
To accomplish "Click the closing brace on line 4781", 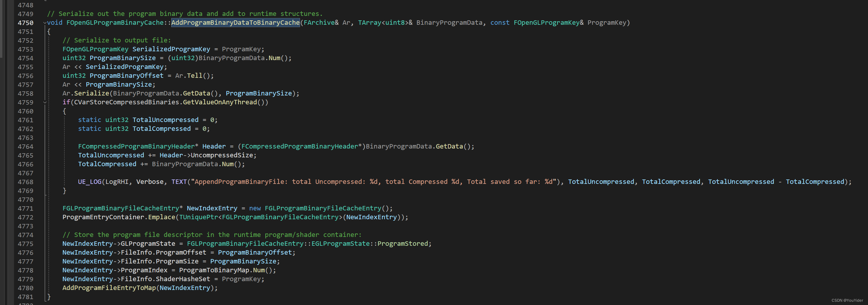I will coord(49,296).
